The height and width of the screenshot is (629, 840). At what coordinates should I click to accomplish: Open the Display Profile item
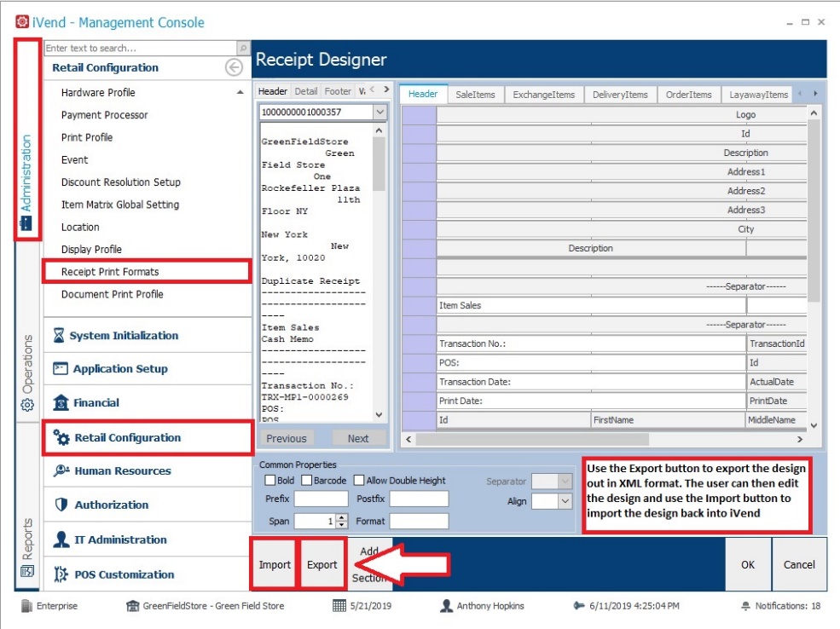pos(91,250)
